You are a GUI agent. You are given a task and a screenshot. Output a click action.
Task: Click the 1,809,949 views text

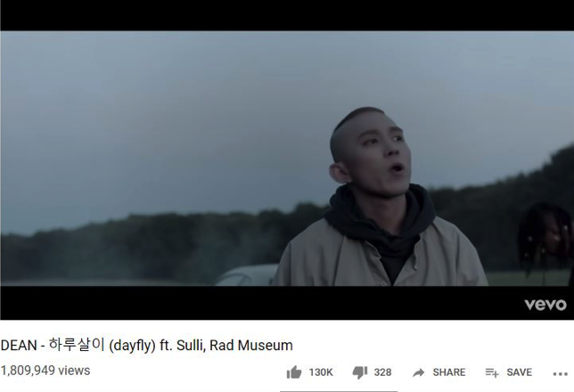coord(45,371)
